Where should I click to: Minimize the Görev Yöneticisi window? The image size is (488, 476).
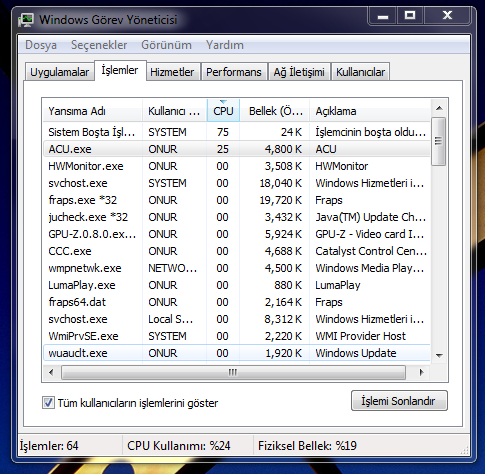pyautogui.click(x=383, y=16)
